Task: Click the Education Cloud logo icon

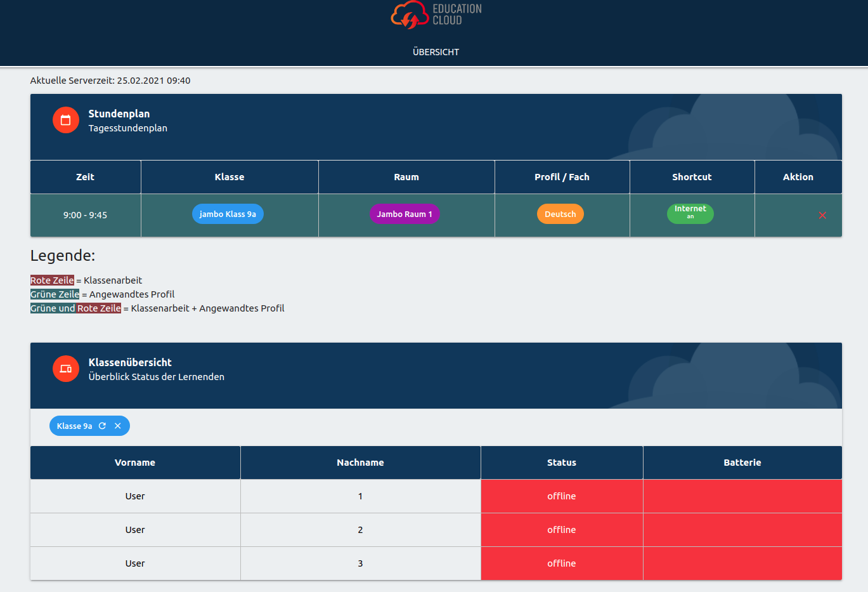Action: point(408,15)
